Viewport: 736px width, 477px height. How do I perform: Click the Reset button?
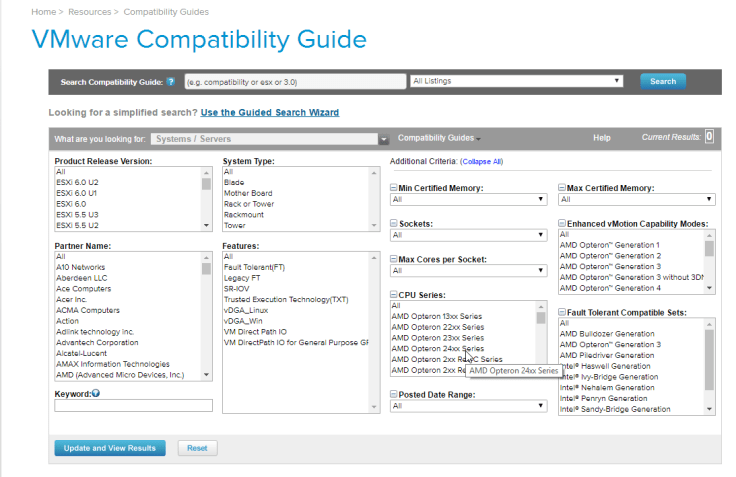[197, 448]
